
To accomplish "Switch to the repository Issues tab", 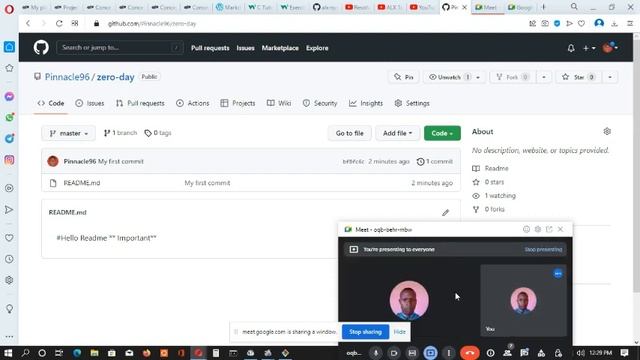I will pos(90,103).
